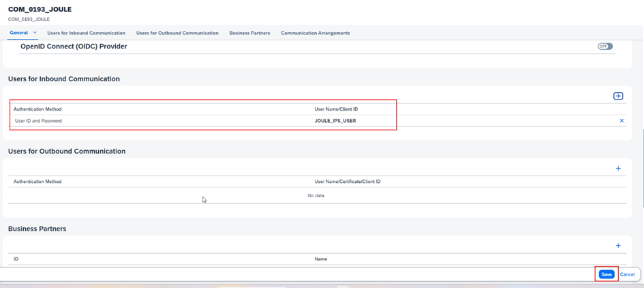Switch to Users for Inbound Communication tab
Image resolution: width=644 pixels, height=288 pixels.
coord(86,33)
